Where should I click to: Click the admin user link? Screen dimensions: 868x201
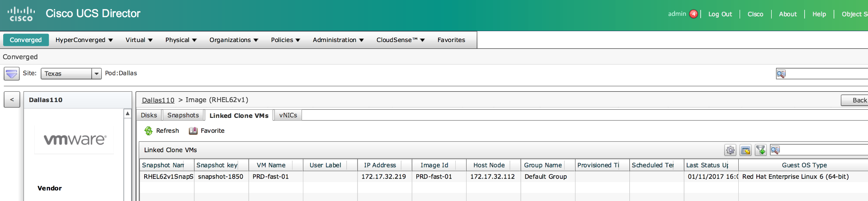(x=677, y=14)
